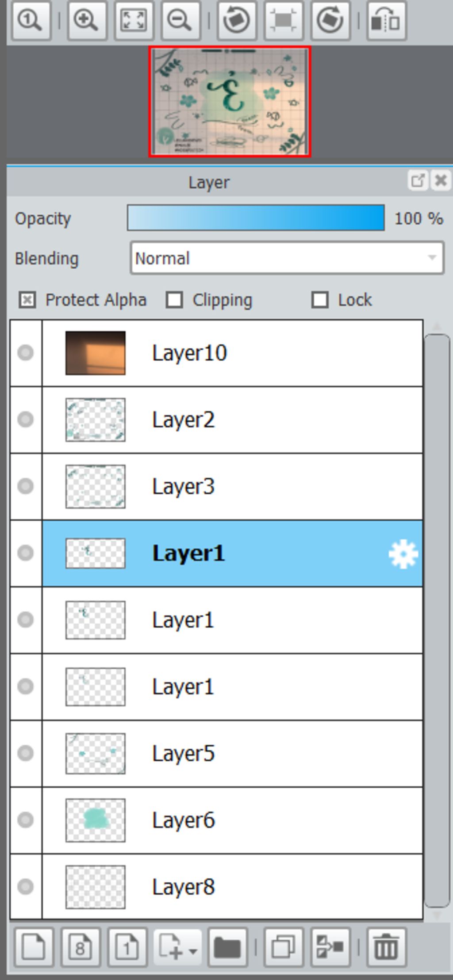Create a new 8-bit layer
453x980 pixels.
(x=81, y=947)
